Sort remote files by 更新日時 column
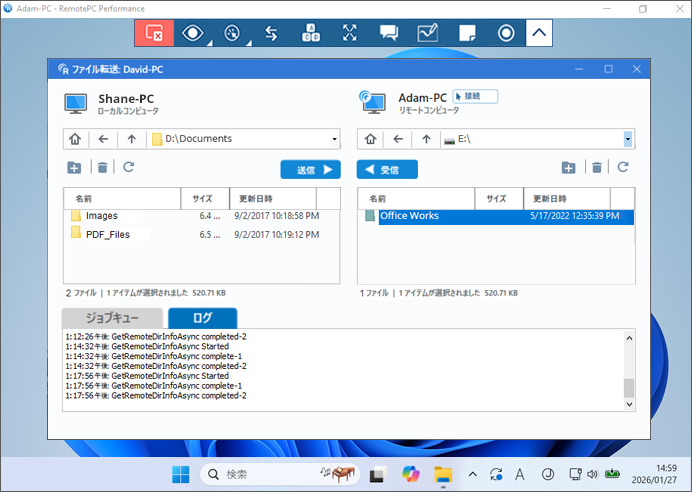 [567, 199]
